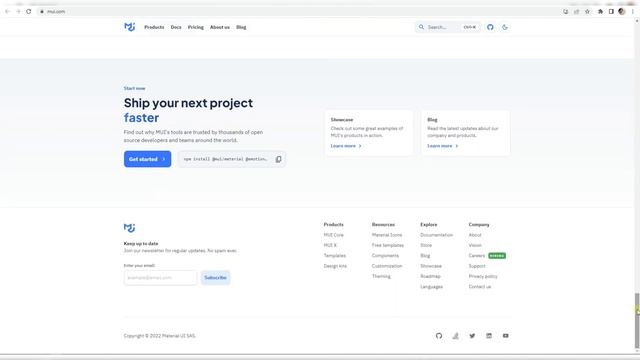Open Components footer link
640x360 pixels.
click(385, 256)
